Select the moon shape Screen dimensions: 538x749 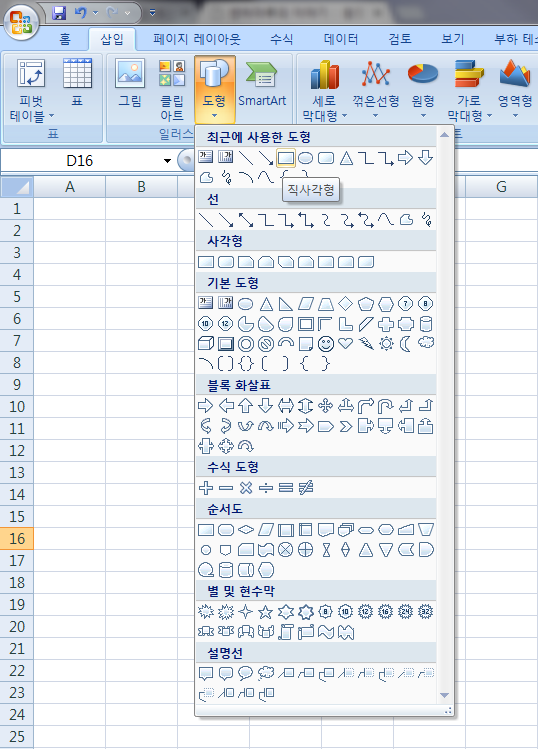click(x=406, y=344)
